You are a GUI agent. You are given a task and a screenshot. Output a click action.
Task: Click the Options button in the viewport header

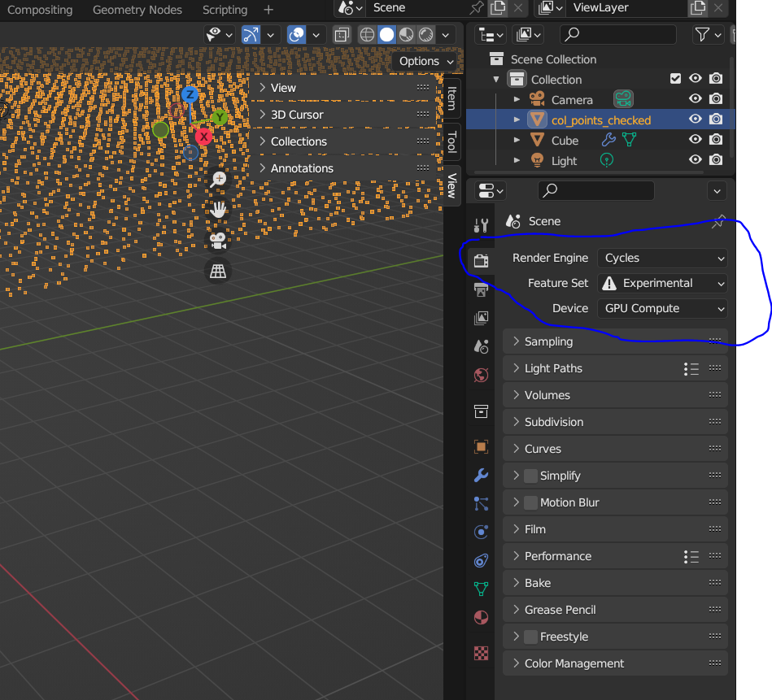424,61
